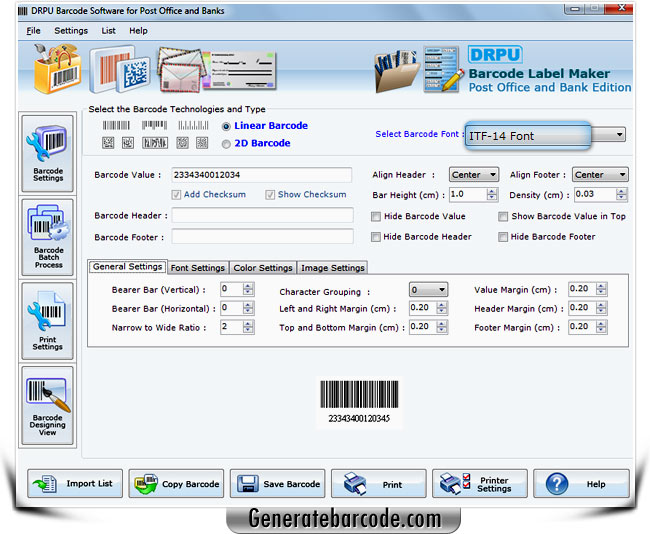Open the List menu
The height and width of the screenshot is (534, 650).
(x=109, y=31)
